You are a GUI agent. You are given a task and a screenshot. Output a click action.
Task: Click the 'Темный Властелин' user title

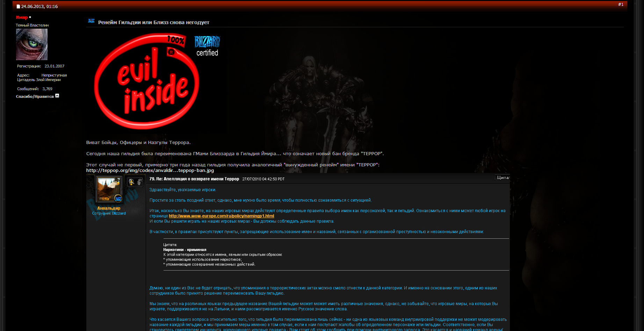(32, 25)
